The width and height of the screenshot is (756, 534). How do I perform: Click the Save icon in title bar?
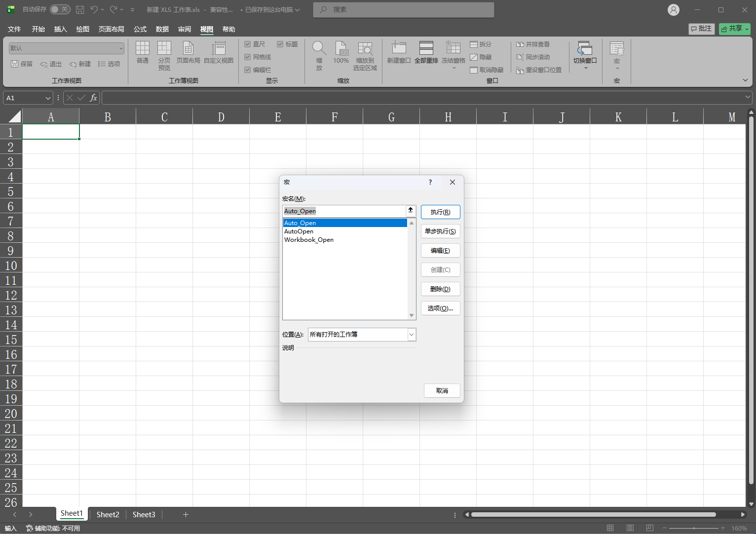point(80,9)
